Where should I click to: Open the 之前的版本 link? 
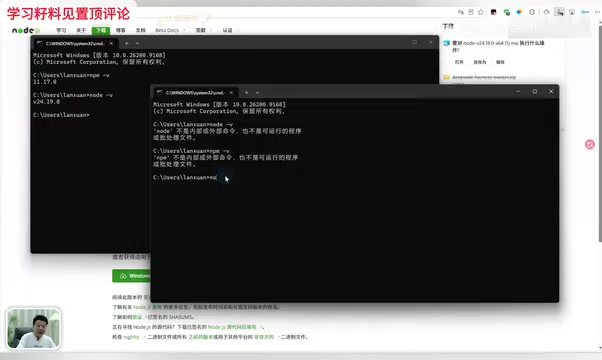(x=200, y=337)
